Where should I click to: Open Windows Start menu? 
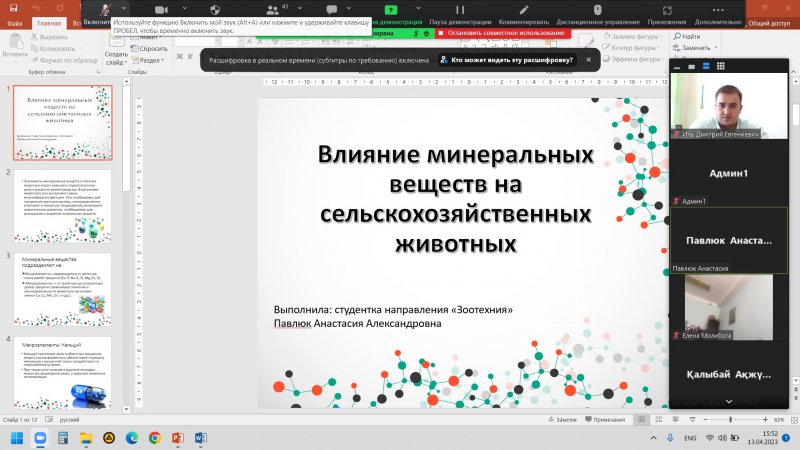(x=17, y=438)
